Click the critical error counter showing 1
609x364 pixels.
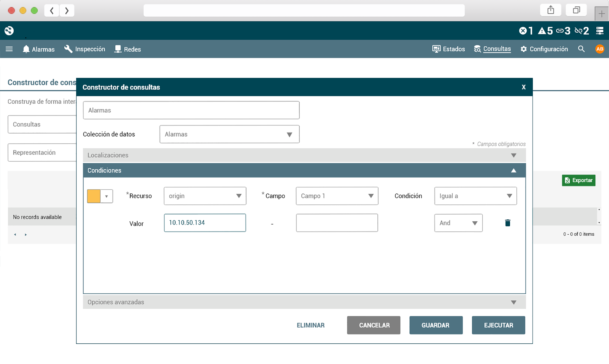526,31
